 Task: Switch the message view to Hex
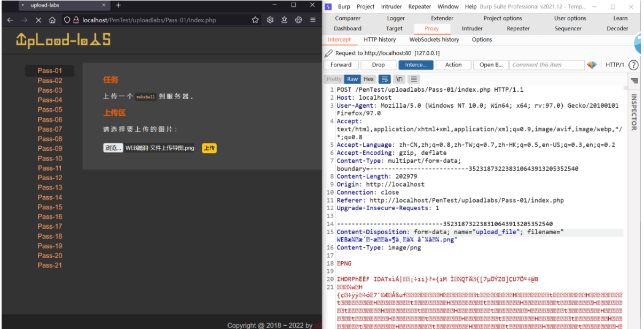click(368, 79)
